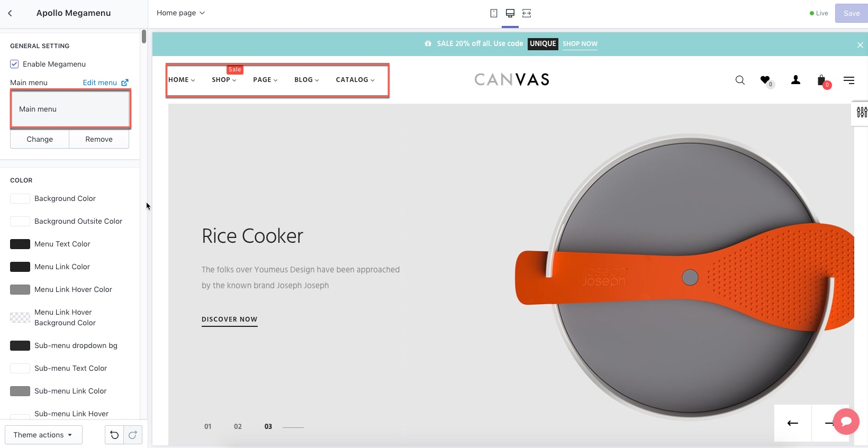Open Menu Link Hover Background Color swatch

[x=20, y=317]
